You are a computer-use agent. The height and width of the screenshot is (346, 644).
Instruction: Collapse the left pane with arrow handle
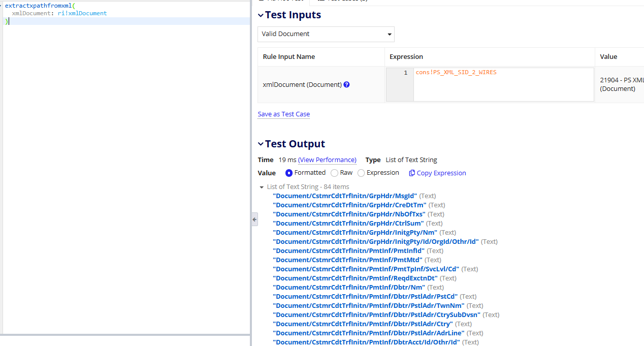pos(254,219)
